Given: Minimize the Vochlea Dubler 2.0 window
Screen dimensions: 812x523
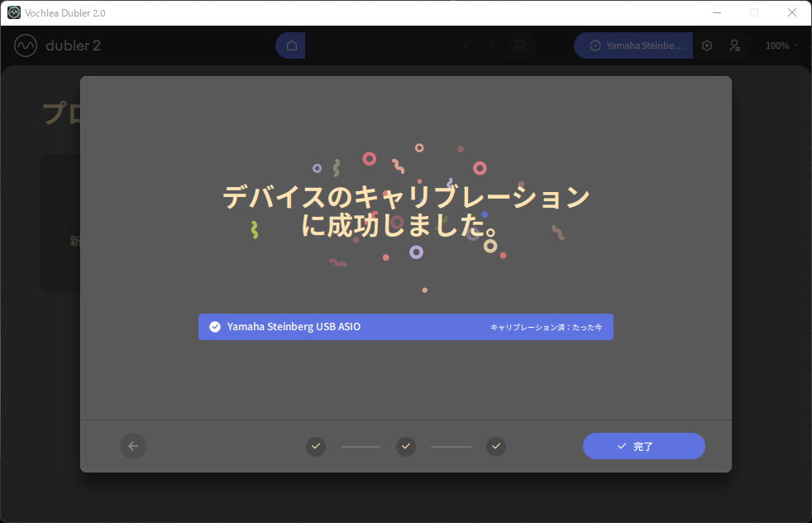Looking at the screenshot, I should pyautogui.click(x=717, y=12).
